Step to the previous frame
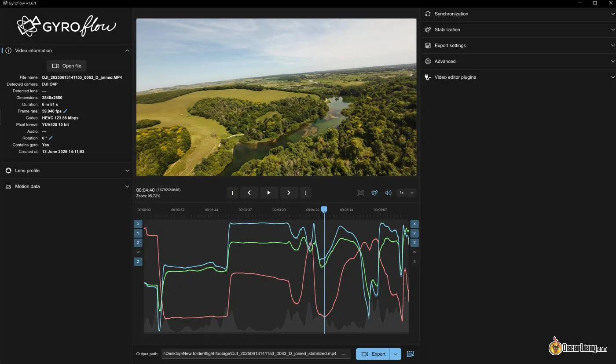Screen dimensions: 616x364 coord(249,193)
